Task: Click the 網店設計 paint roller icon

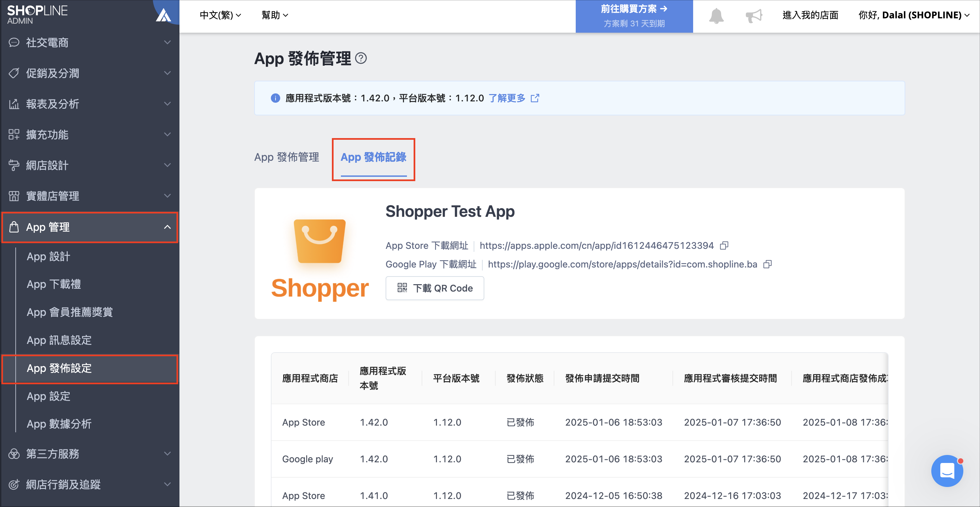Action: [14, 165]
